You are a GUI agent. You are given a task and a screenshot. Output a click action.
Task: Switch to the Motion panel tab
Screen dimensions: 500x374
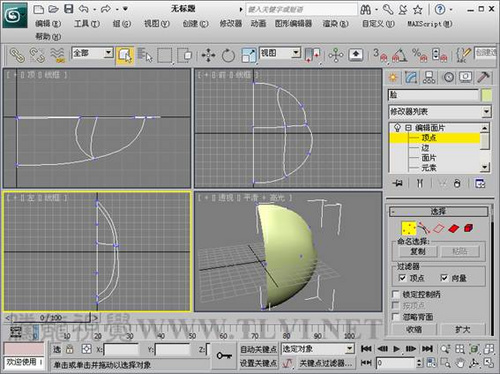click(x=448, y=77)
